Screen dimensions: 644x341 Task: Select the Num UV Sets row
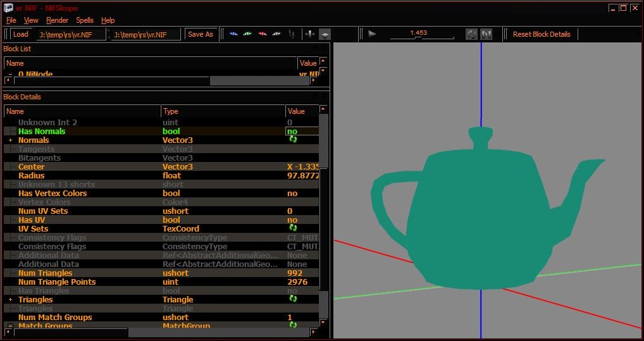click(161, 211)
